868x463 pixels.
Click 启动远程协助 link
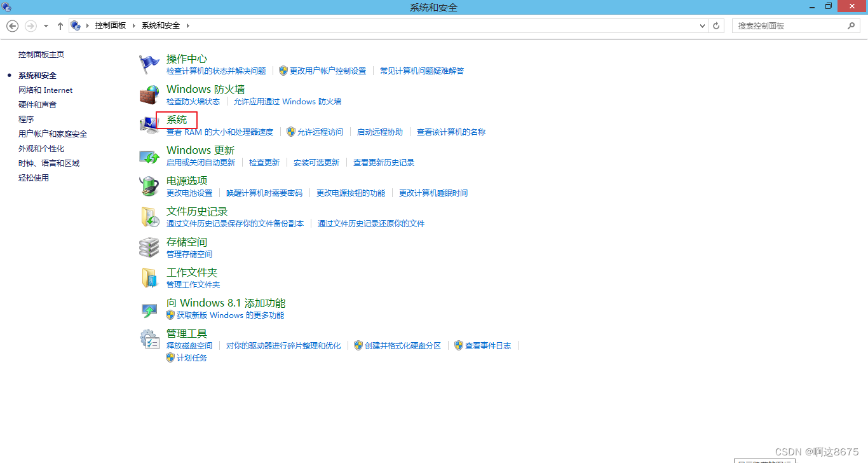pyautogui.click(x=380, y=132)
